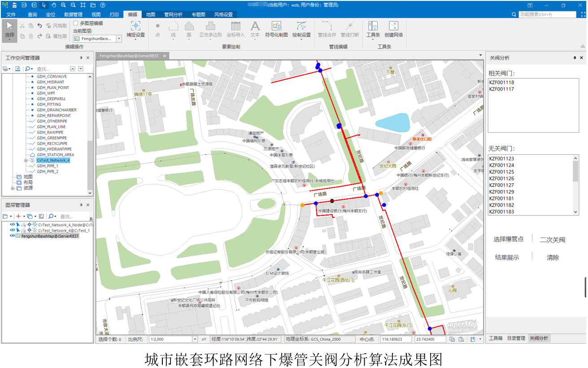Image resolution: width=588 pixels, height=368 pixels.
Task: Click the zoom in magnifier icon
Action: 63,5
